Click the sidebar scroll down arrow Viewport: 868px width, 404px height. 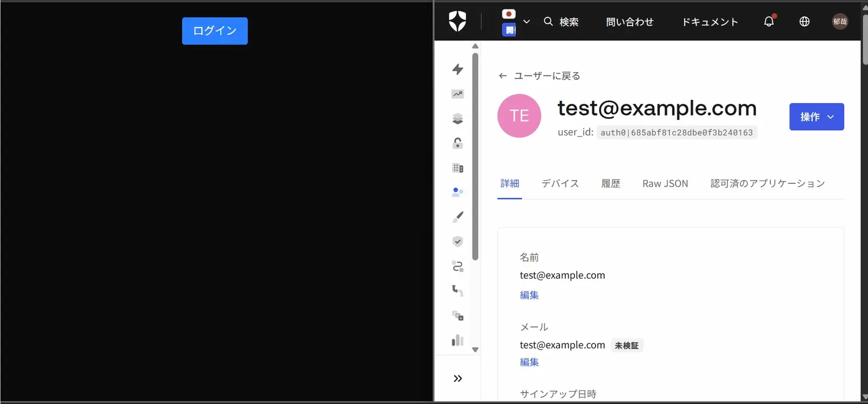(475, 350)
